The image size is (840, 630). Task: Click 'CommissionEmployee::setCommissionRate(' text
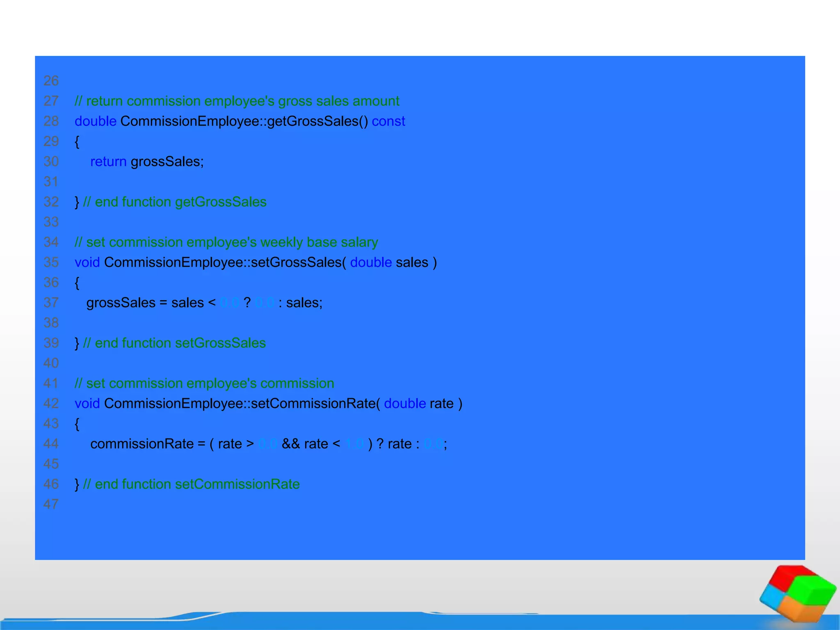coord(242,403)
